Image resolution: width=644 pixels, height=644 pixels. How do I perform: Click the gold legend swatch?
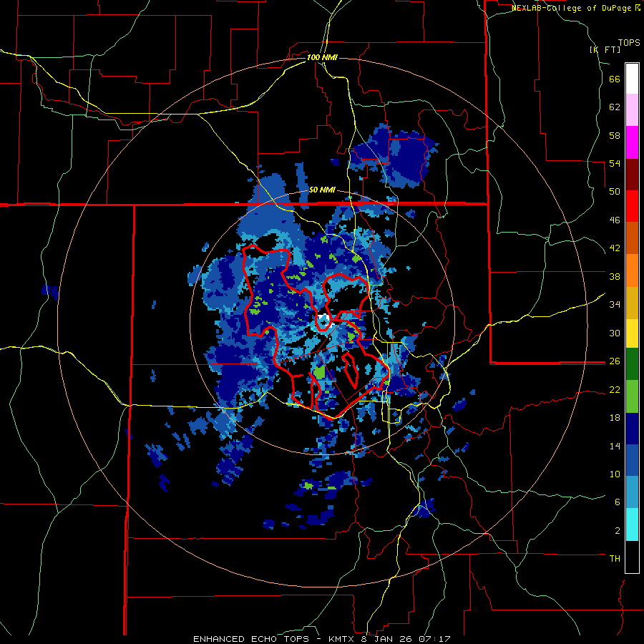pos(632,302)
